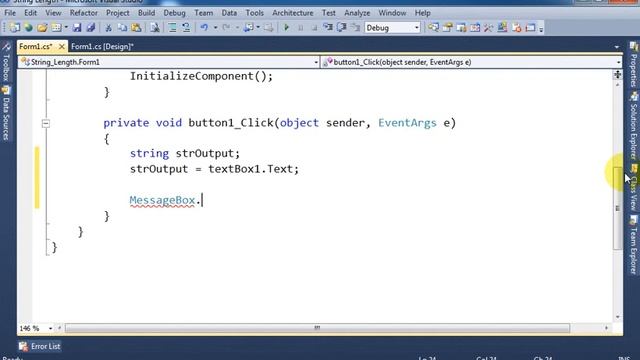Open the Solution Explorer side tab
The width and height of the screenshot is (640, 360).
[x=633, y=125]
